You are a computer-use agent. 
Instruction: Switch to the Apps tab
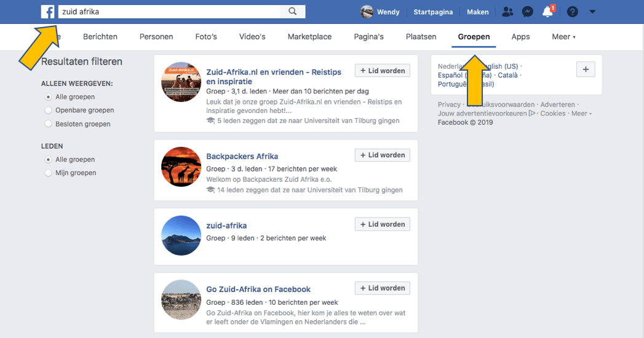pos(520,36)
